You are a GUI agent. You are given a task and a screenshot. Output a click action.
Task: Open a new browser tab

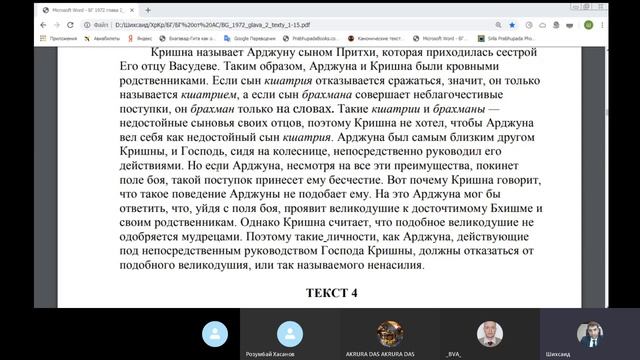click(x=148, y=10)
